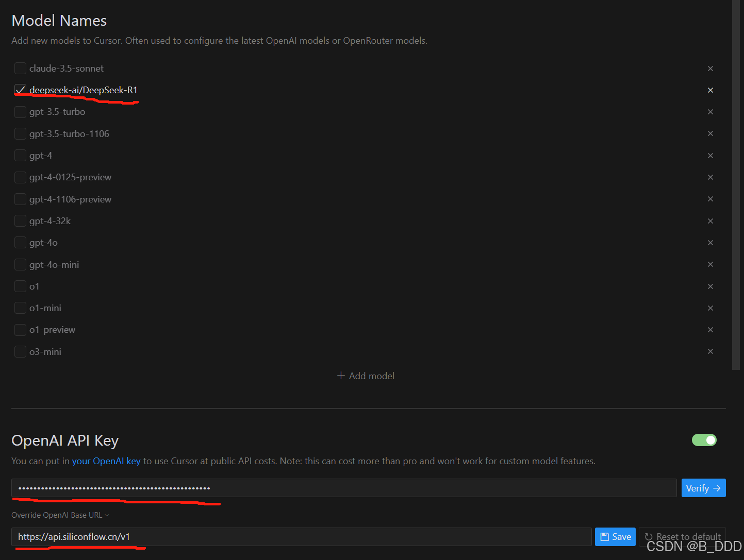Click the Reset to default button

coord(682,536)
